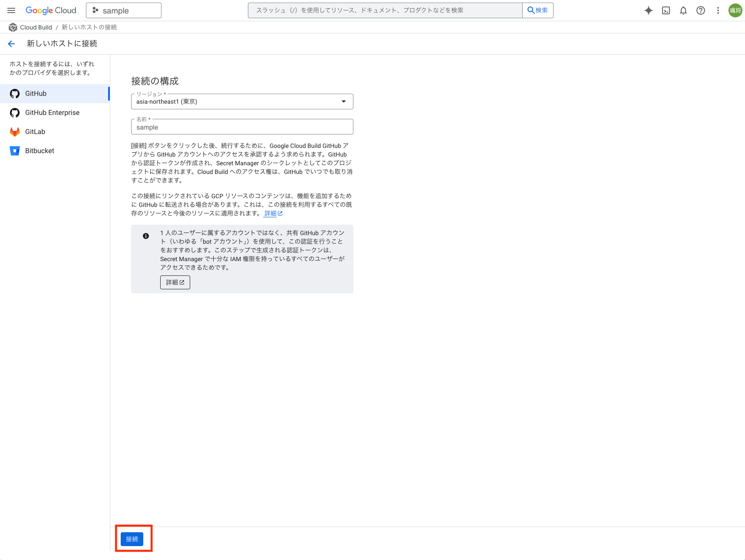Screen dimensions: 745x560
Task: Click the 接続の構成 heading
Action: [x=155, y=81]
